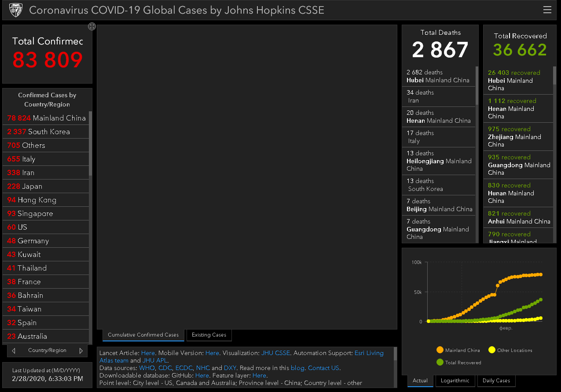Viewport: 561px width, 392px height.
Task: Click the '17 deaths Italy' entry
Action: 439,137
